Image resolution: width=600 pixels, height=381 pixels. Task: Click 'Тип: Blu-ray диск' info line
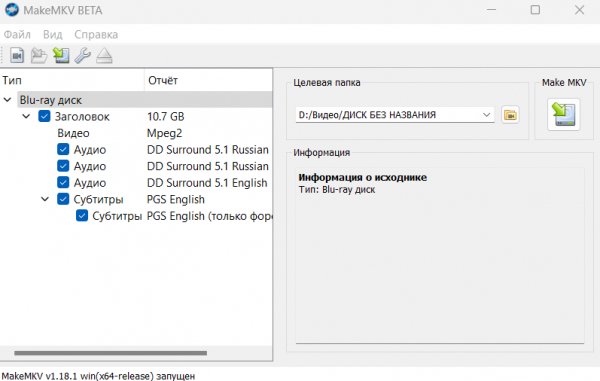(337, 190)
